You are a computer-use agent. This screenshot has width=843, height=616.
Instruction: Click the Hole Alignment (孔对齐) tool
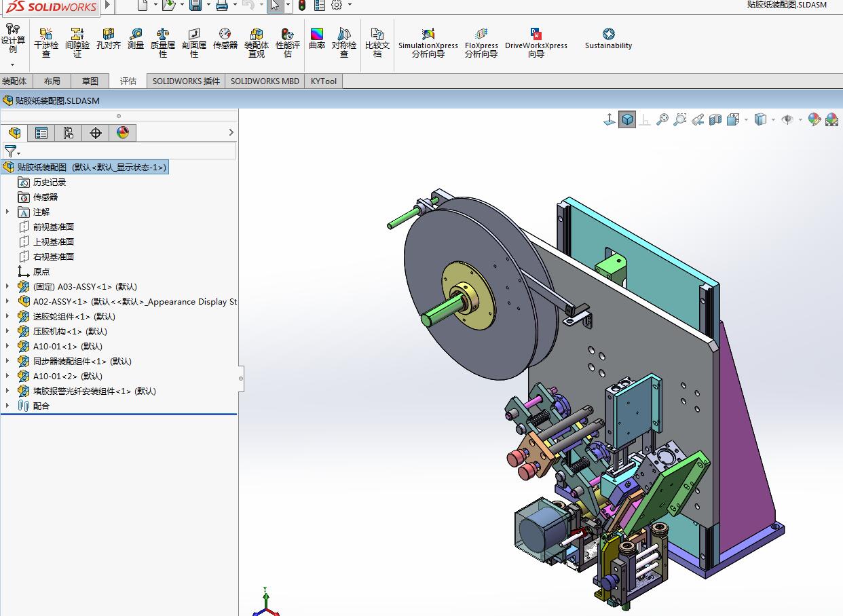(109, 38)
